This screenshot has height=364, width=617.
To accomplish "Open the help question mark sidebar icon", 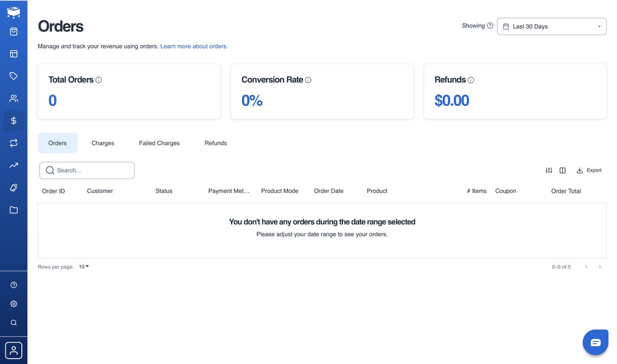I will 13,285.
